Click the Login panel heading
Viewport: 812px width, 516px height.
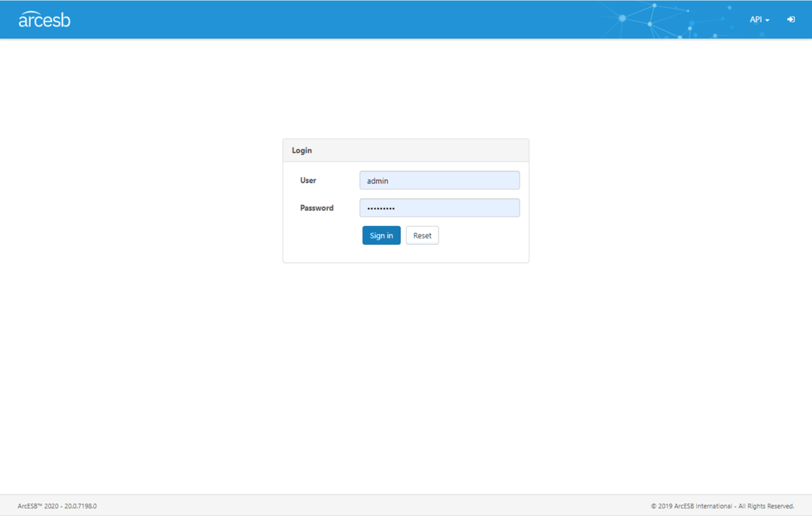[x=302, y=150]
